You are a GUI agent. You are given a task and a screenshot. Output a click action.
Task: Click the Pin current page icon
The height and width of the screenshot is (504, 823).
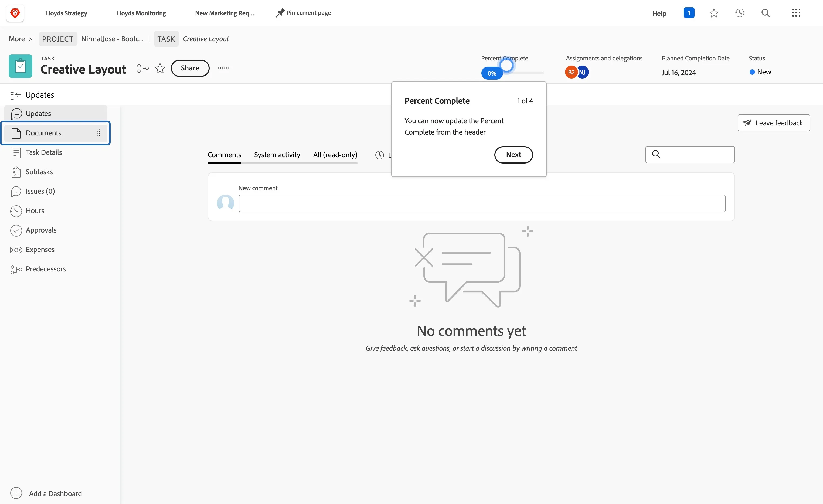280,13
